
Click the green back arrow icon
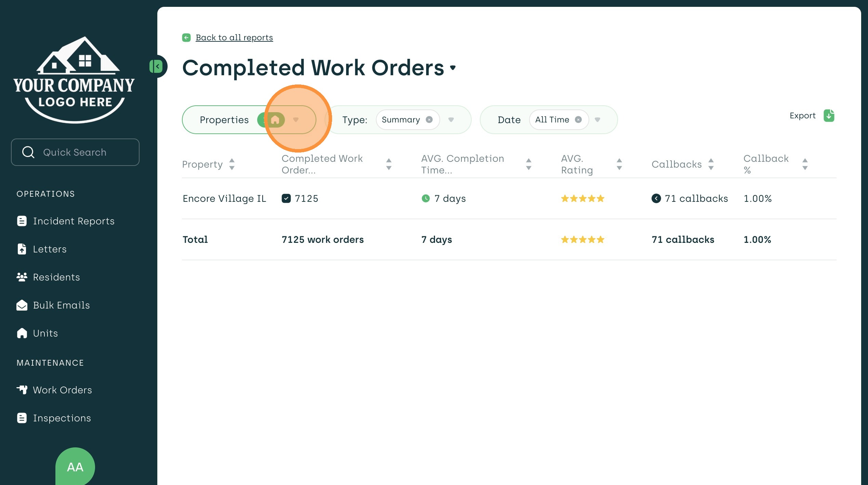(186, 38)
